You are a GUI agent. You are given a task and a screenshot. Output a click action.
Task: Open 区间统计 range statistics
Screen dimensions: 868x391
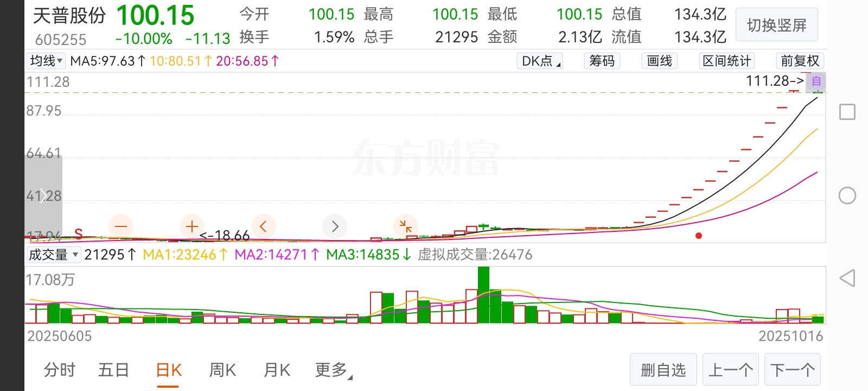coord(727,61)
